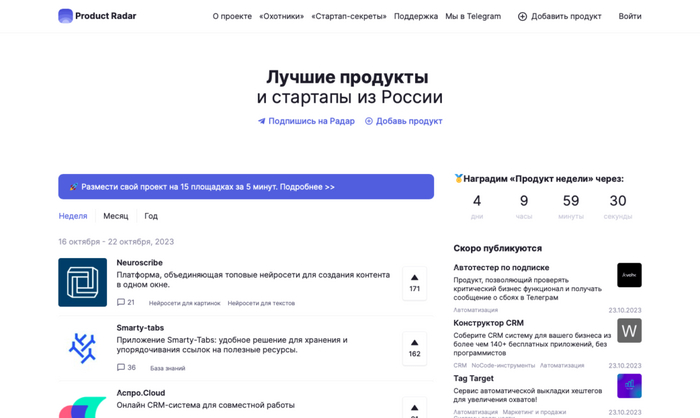Open the CRM tag under Конструктор CRM
This screenshot has width=700, height=418.
coord(460,365)
